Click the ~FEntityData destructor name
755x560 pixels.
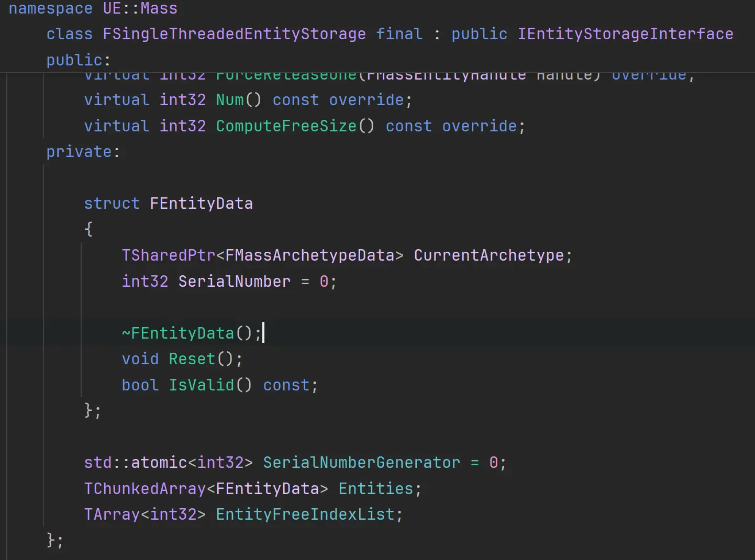click(x=182, y=333)
